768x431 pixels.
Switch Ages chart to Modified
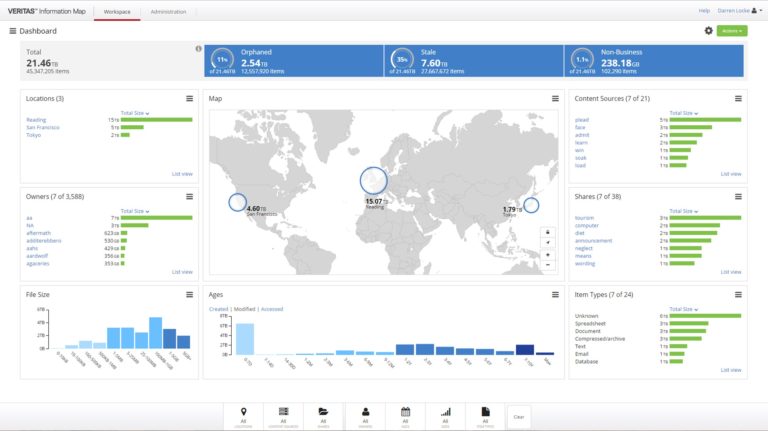coord(245,309)
